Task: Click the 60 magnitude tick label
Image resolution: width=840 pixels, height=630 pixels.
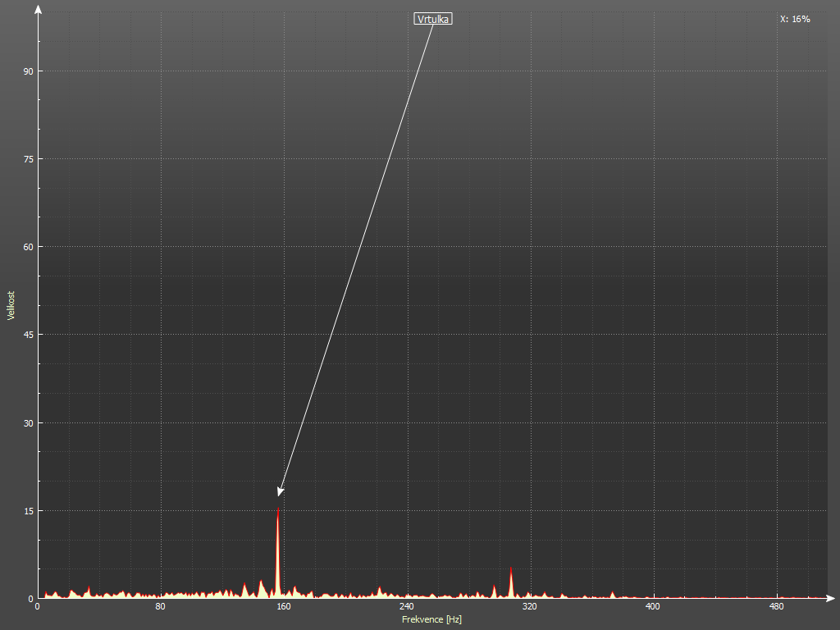Action: (27, 247)
